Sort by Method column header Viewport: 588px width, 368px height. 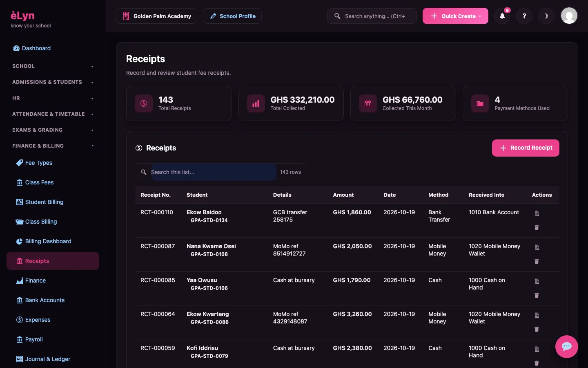[439, 195]
